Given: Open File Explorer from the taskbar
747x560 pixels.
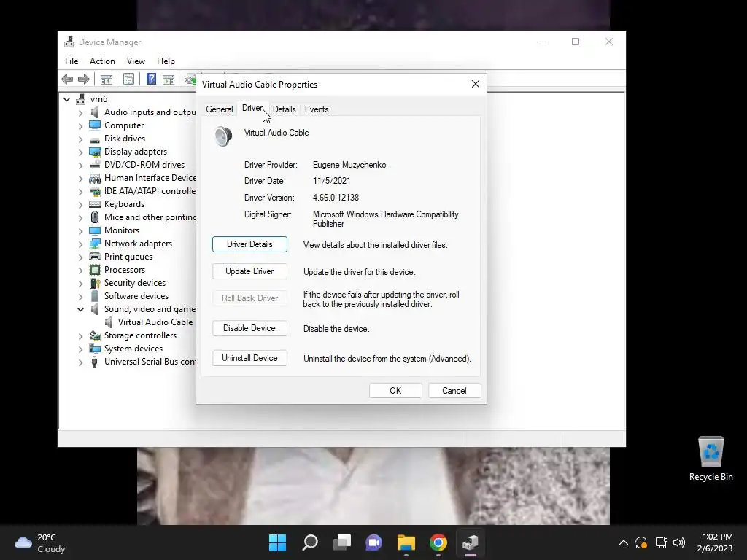Looking at the screenshot, I should pos(406,542).
